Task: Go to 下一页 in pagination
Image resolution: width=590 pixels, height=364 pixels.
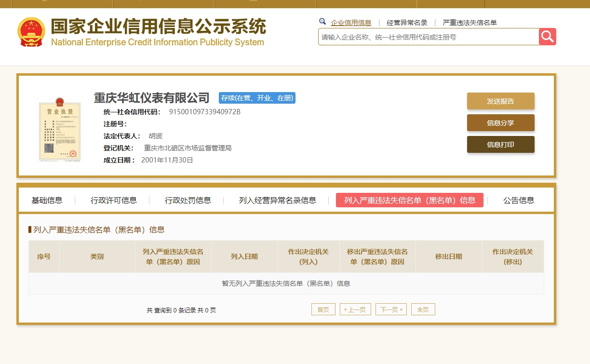Action: coord(391,310)
